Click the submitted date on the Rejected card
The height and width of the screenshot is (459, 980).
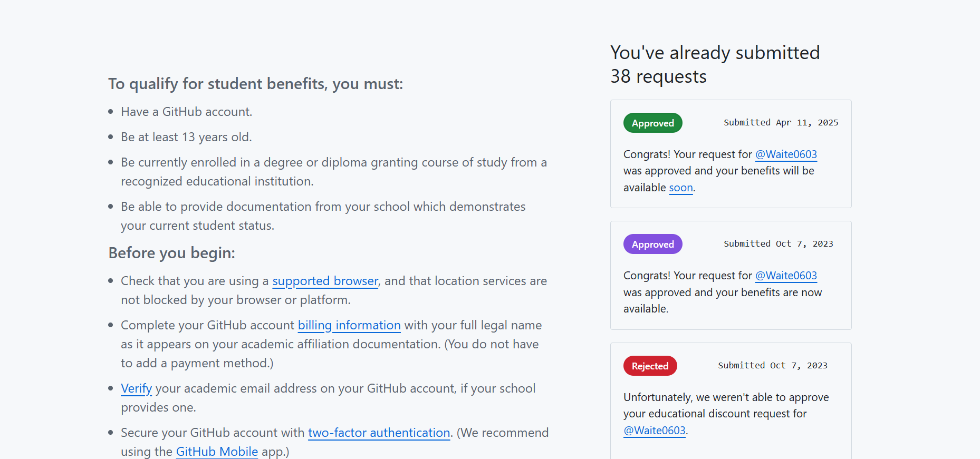pos(773,365)
